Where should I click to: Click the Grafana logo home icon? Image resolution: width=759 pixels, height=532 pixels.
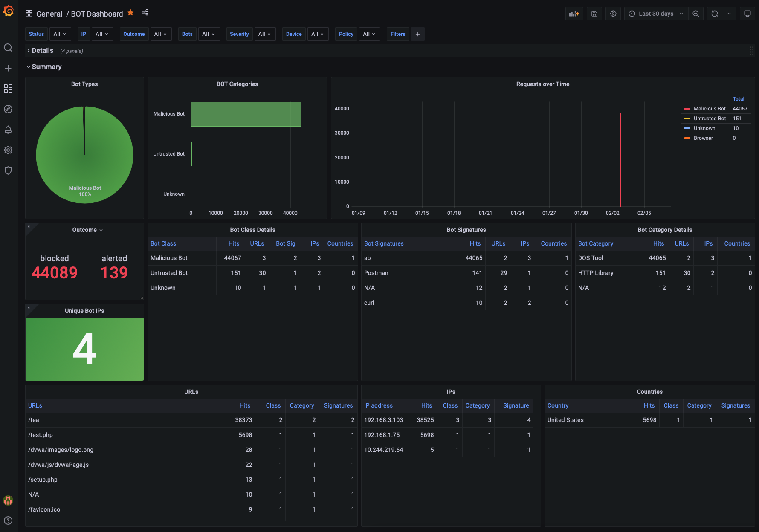click(x=8, y=11)
